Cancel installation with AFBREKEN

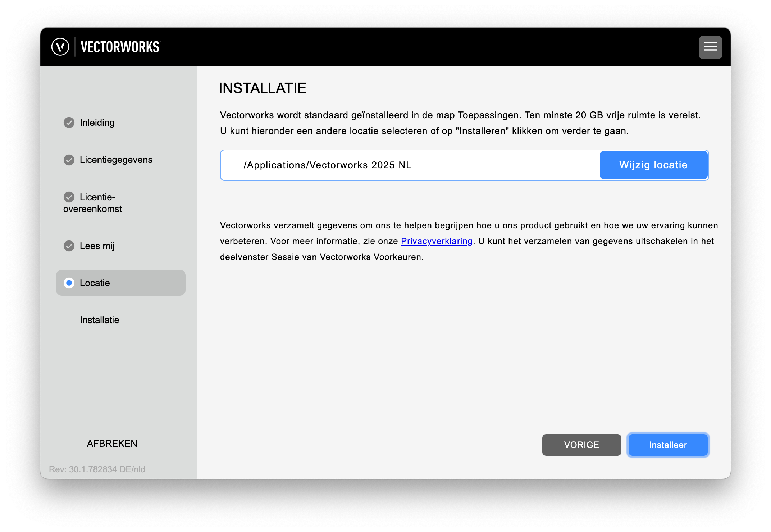point(112,444)
